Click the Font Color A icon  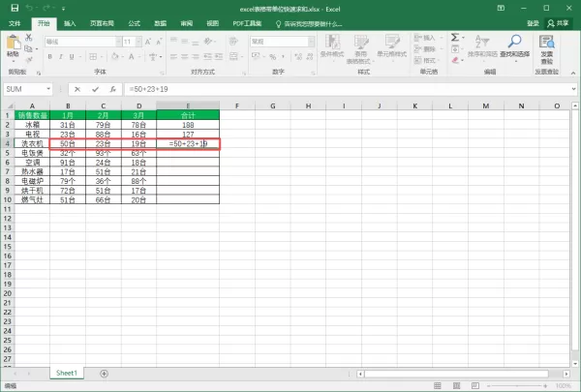[x=131, y=57]
